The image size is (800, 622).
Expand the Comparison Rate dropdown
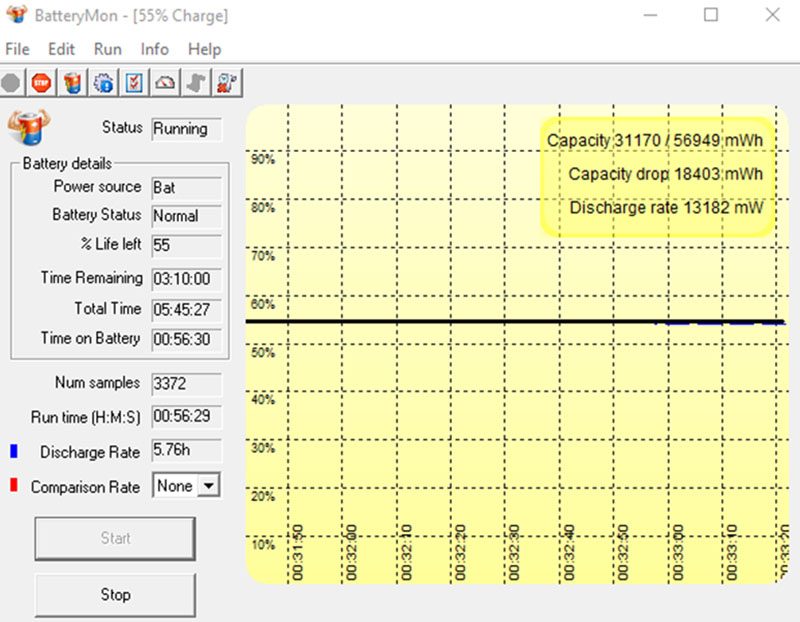click(x=208, y=486)
